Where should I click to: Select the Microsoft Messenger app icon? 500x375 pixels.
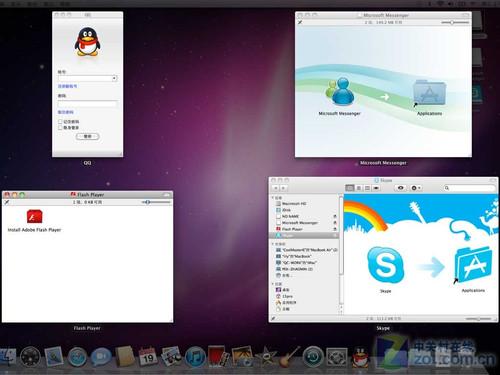pyautogui.click(x=340, y=91)
